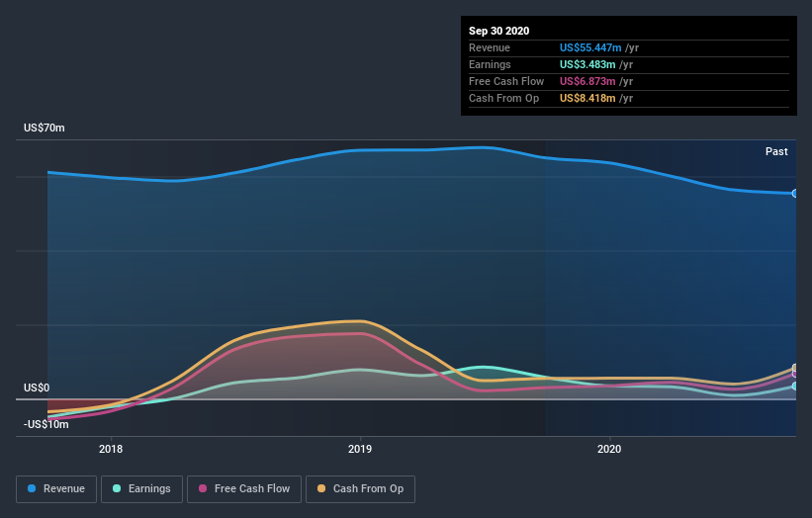Click the US$8.418m cash from op value

pyautogui.click(x=587, y=98)
